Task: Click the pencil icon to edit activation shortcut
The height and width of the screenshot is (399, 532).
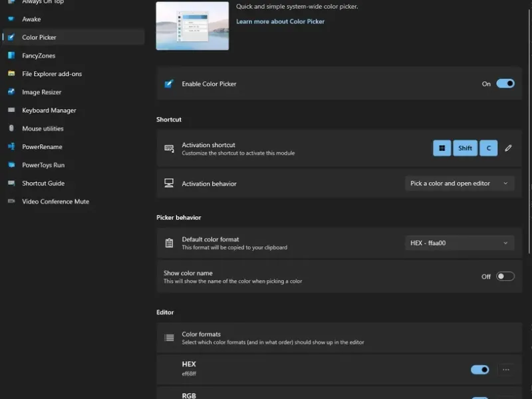Action: point(508,148)
